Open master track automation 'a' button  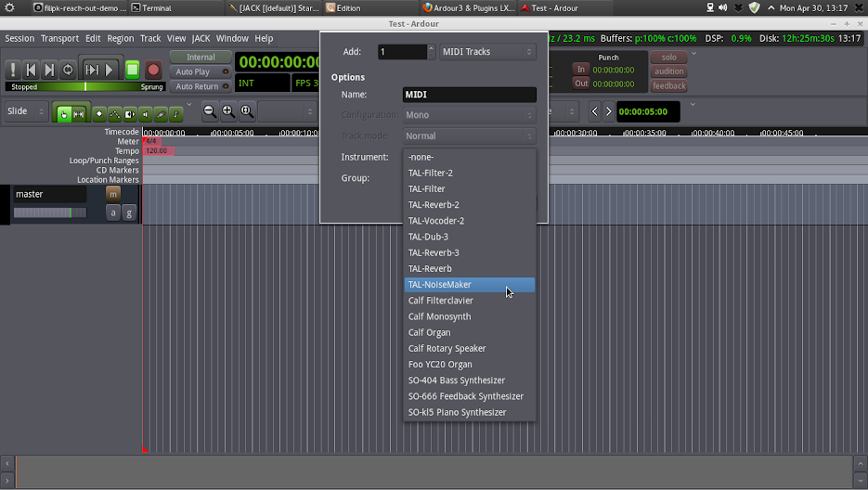click(x=113, y=213)
